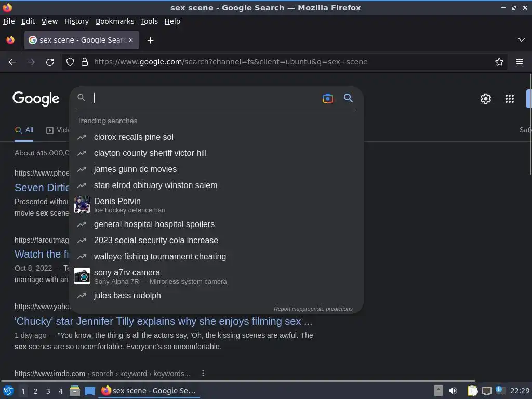Open the Edit menu
This screenshot has height=399, width=532.
coord(28,21)
